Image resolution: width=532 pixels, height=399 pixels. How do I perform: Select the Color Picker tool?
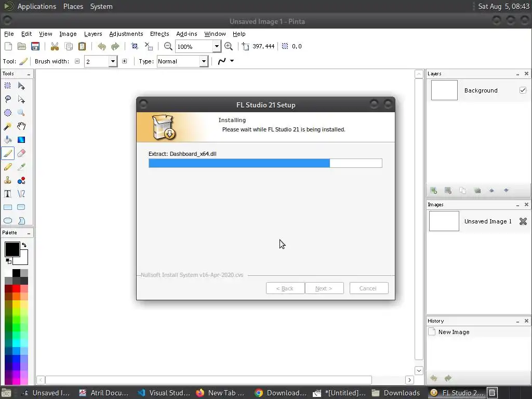coord(21,167)
